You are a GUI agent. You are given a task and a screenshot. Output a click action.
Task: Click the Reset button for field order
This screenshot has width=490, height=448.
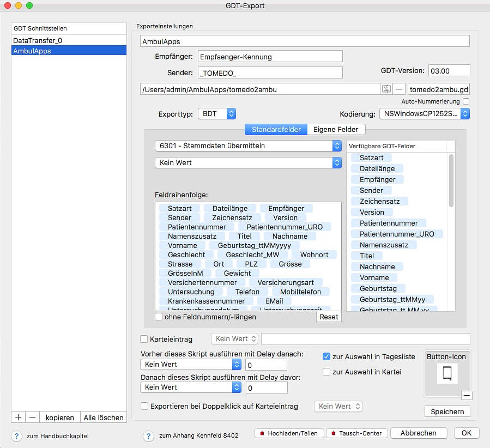pos(329,317)
